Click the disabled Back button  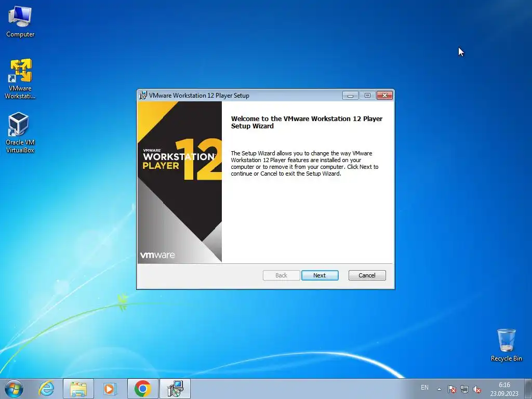click(281, 275)
